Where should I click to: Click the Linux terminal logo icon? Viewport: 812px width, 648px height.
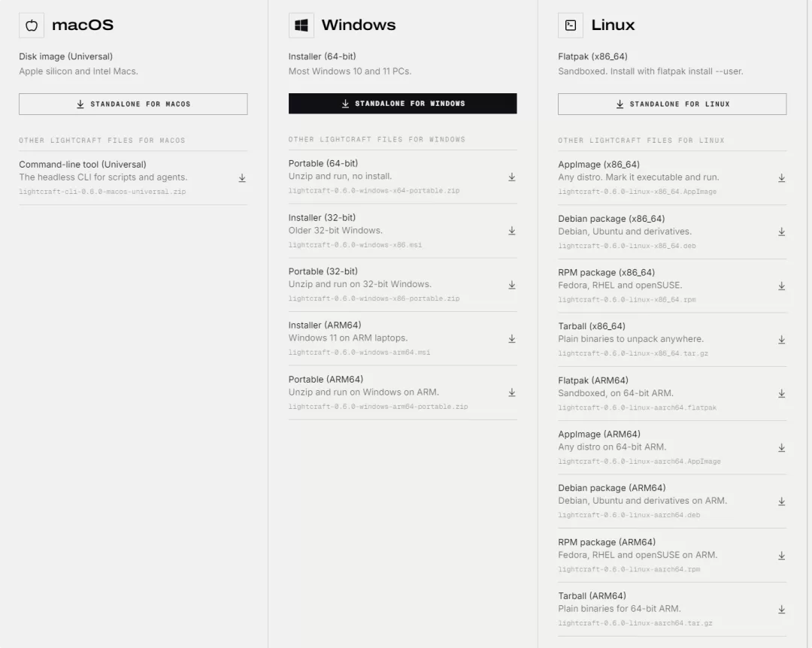coord(571,26)
